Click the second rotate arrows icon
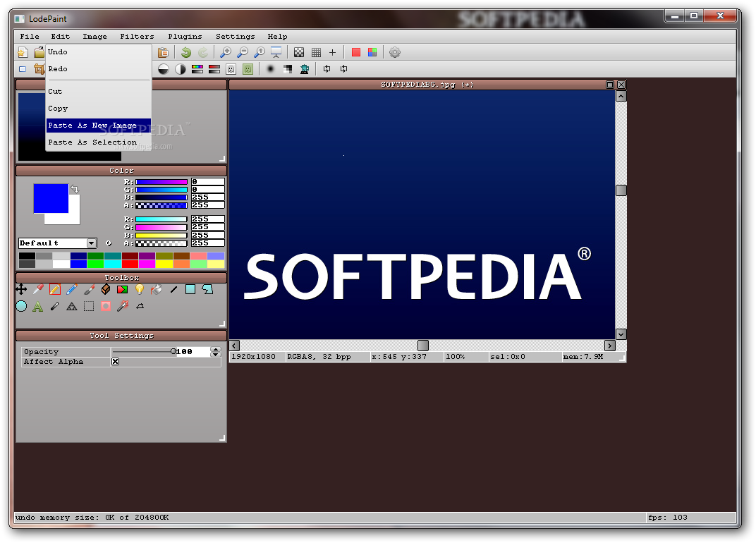Screen dimensions: 756x543 (x=343, y=69)
